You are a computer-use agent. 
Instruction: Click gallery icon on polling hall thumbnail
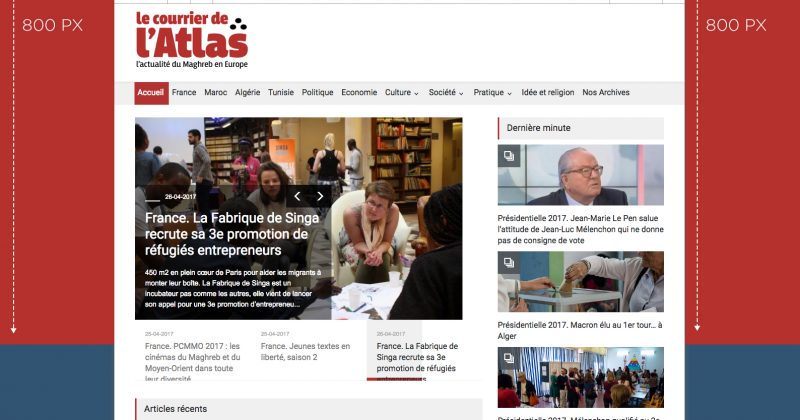point(509,358)
